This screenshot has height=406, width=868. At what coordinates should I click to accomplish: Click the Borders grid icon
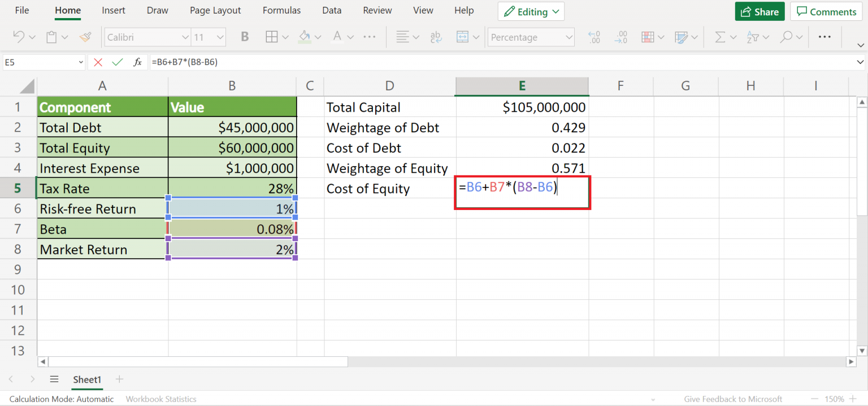271,37
